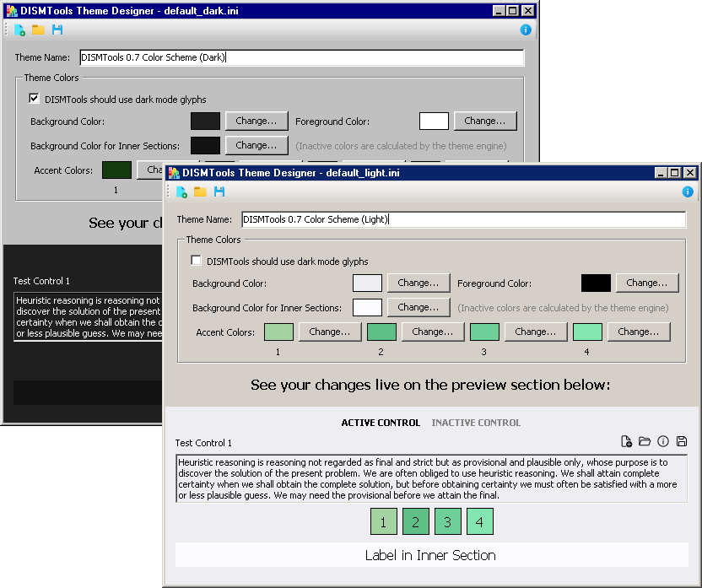The image size is (702, 588).
Task: Minimize the default_dark.ini window
Action: click(x=499, y=11)
